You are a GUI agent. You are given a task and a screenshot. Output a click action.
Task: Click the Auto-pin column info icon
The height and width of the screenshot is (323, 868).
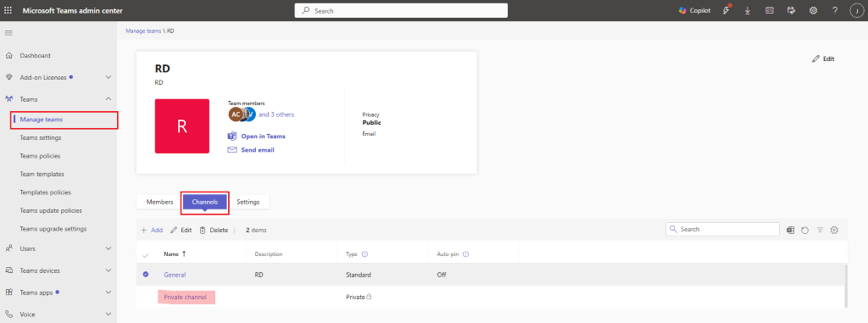click(x=466, y=254)
